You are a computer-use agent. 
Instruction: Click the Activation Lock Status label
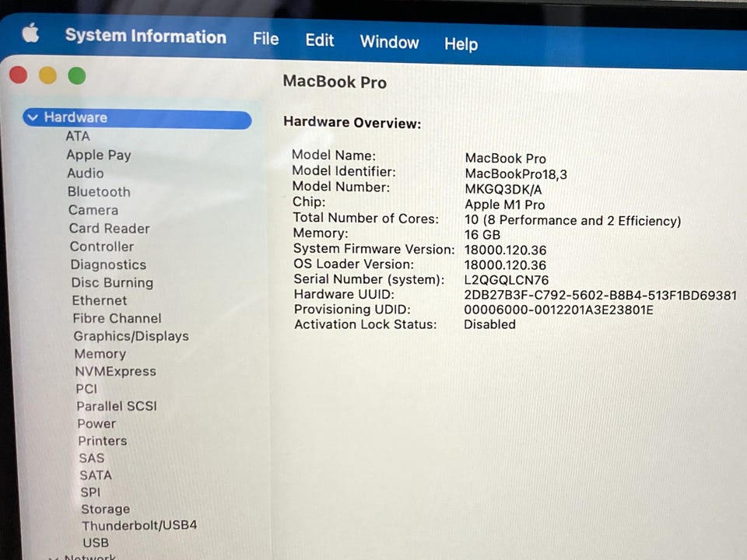366,324
